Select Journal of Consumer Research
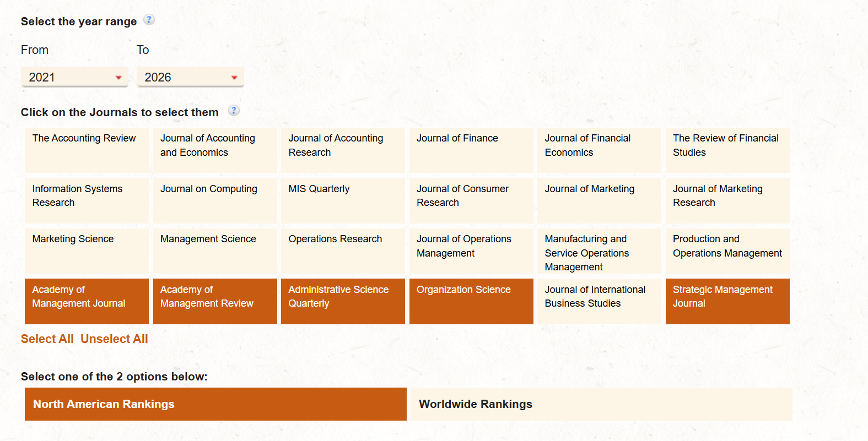 pos(471,200)
